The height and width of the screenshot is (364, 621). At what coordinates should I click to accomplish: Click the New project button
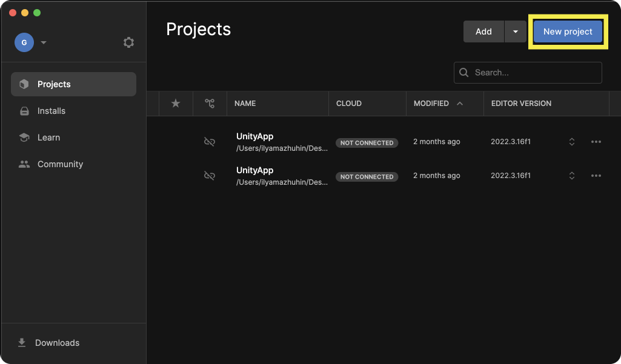click(568, 31)
